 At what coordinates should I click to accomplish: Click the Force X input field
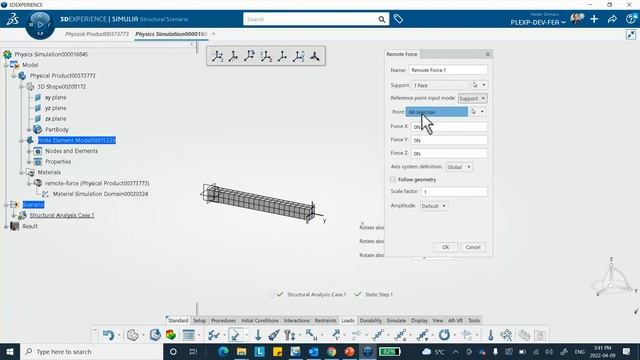[x=449, y=127]
